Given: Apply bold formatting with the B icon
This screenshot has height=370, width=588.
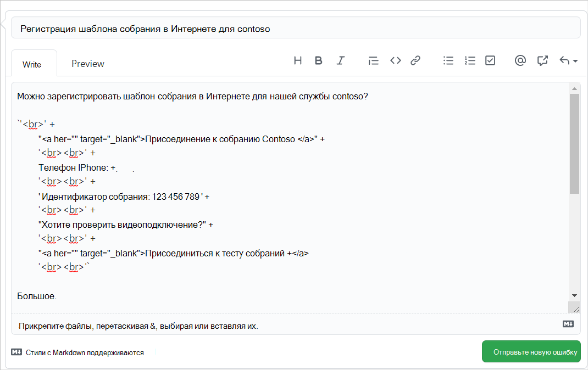Looking at the screenshot, I should (x=318, y=61).
